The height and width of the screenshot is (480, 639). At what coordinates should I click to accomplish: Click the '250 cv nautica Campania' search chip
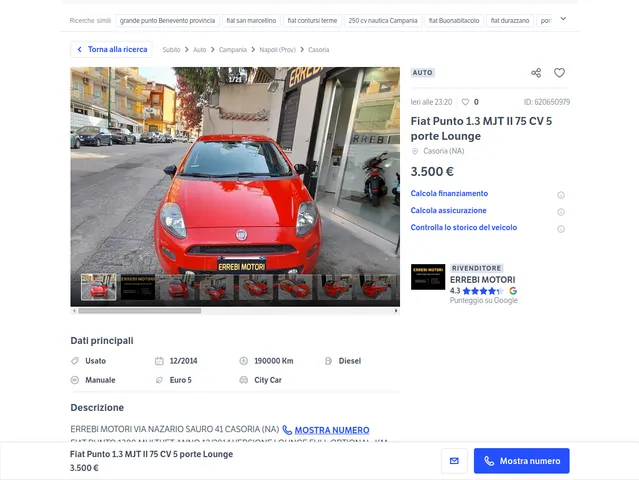coord(384,20)
